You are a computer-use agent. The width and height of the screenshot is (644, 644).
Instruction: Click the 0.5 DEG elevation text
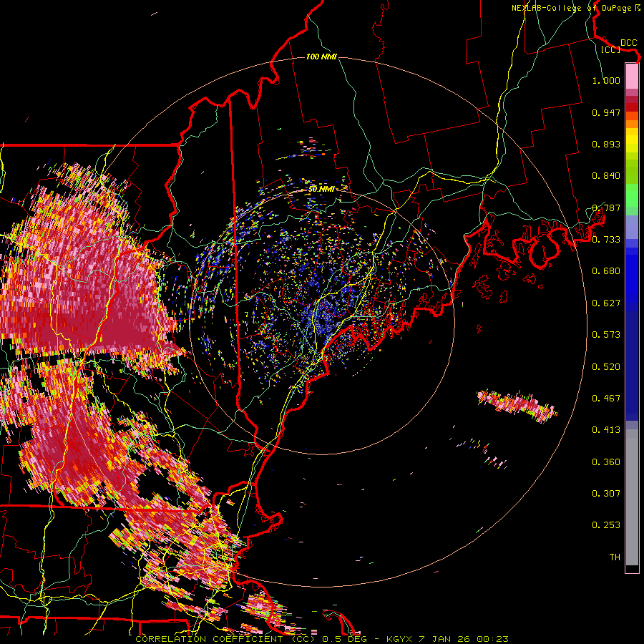(x=346, y=639)
